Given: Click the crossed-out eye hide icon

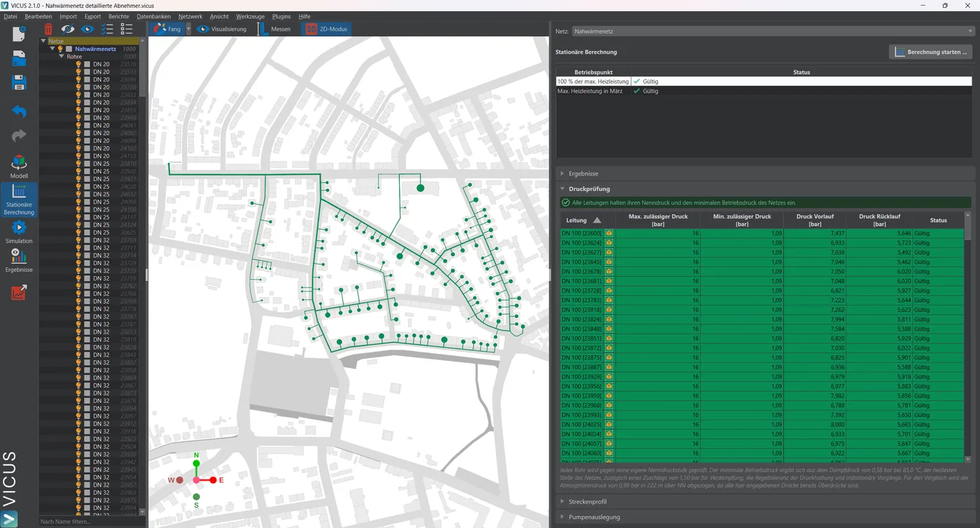Looking at the screenshot, I should click(x=68, y=29).
